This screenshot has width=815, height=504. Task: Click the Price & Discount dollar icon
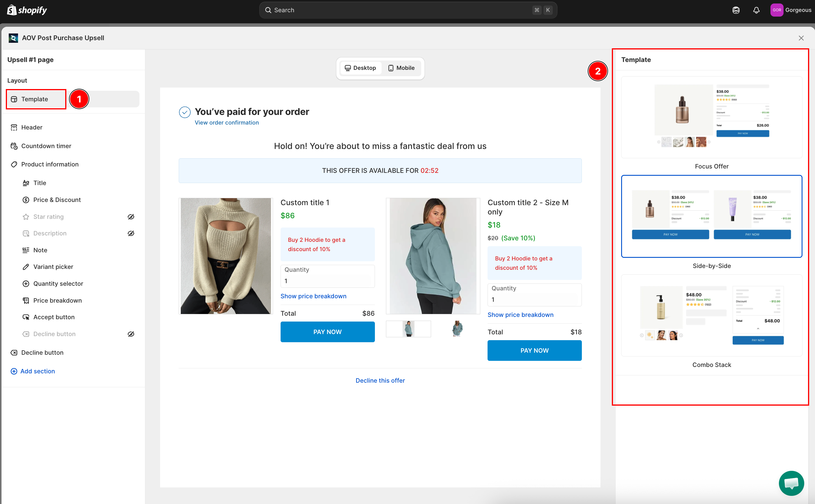click(26, 200)
